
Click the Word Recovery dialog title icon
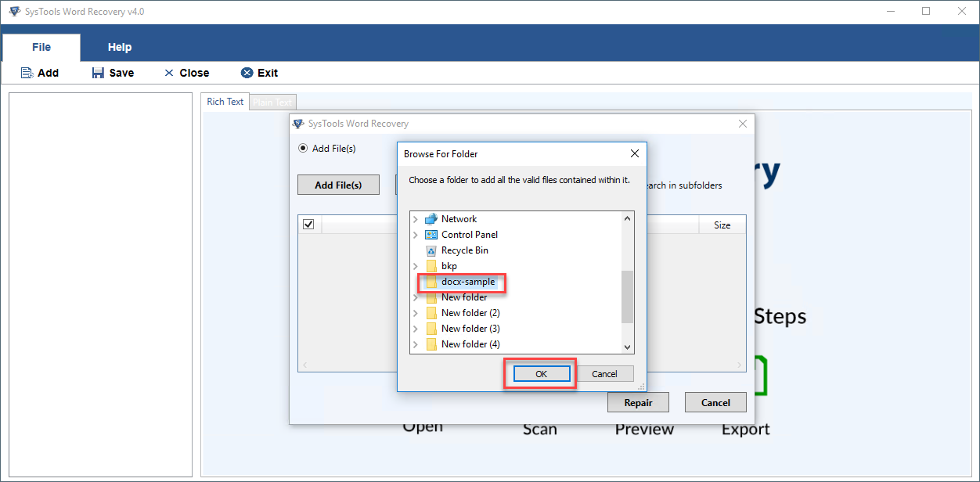298,124
